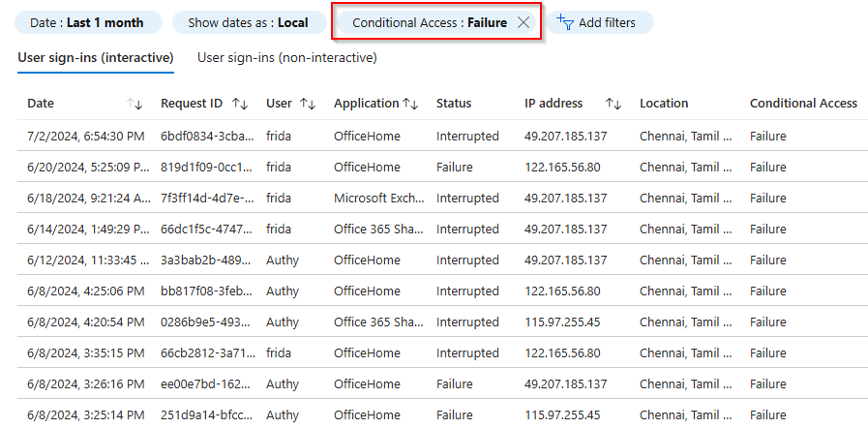This screenshot has height=429, width=868.
Task: Remove the Conditional Access Failure filter
Action: 524,22
